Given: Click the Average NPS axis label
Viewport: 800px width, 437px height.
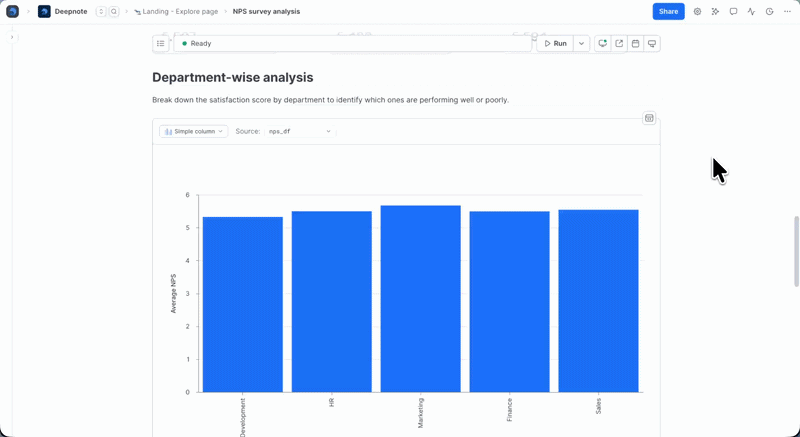Looking at the screenshot, I should click(x=173, y=294).
